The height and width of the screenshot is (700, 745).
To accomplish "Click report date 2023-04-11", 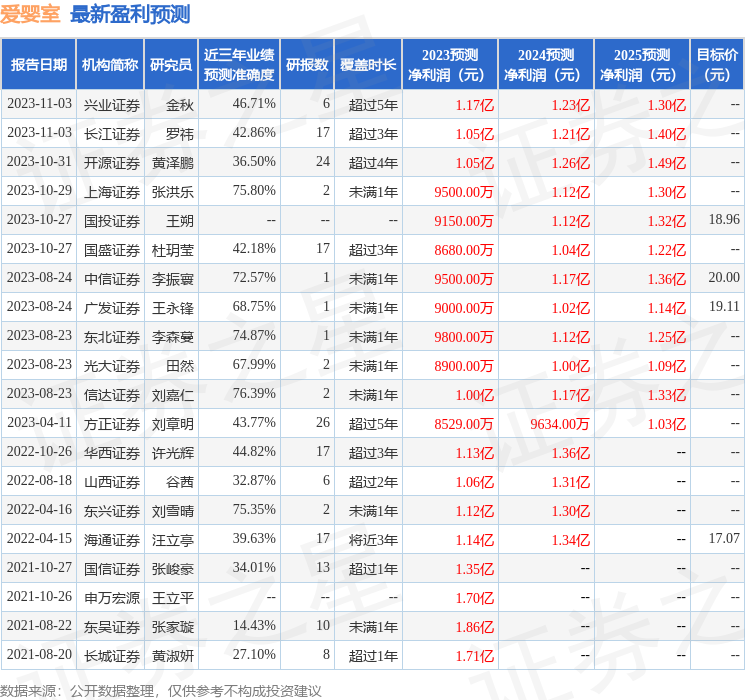I will (39, 422).
